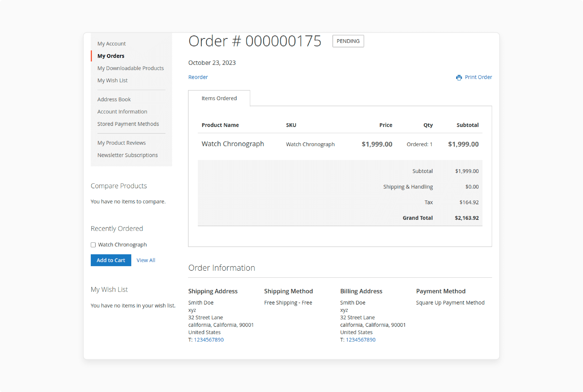583x392 pixels.
Task: Click the Shipping Address heading
Action: (213, 291)
